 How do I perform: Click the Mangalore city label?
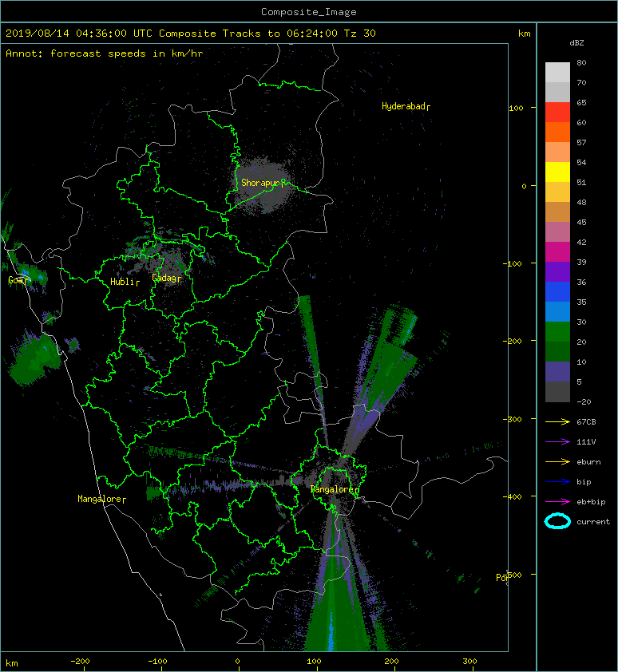pyautogui.click(x=101, y=499)
